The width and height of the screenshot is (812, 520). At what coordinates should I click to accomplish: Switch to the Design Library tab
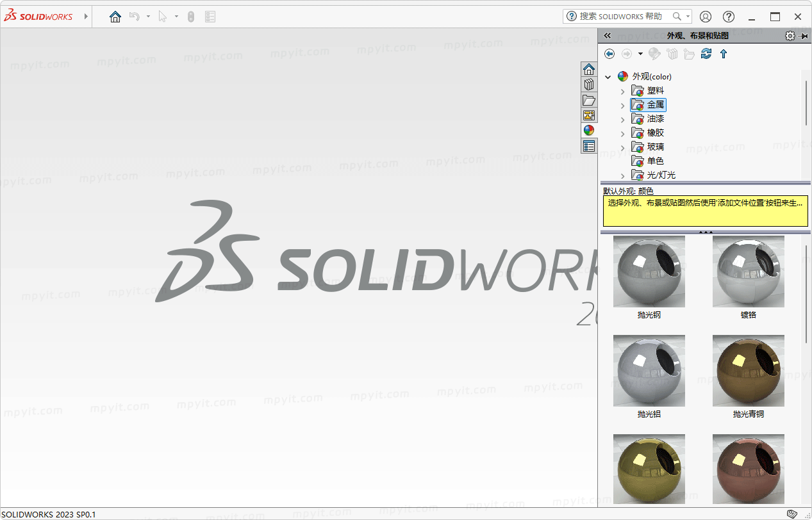tap(589, 85)
